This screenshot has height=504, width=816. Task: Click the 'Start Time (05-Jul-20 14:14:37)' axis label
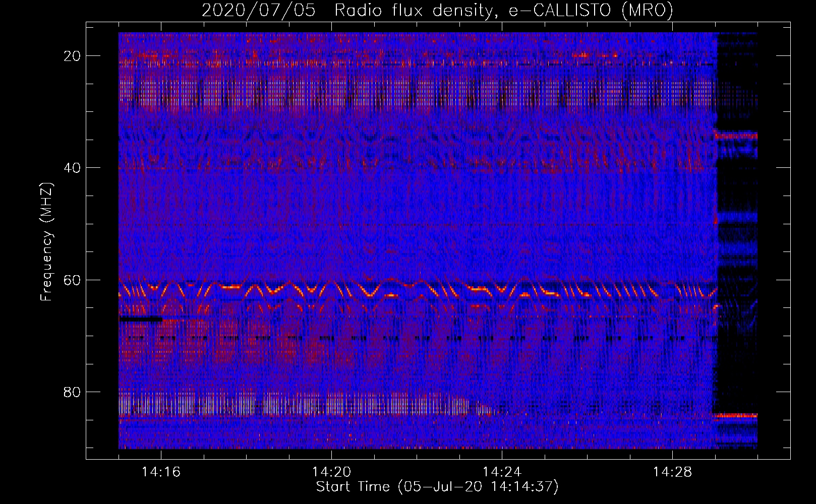tap(437, 487)
